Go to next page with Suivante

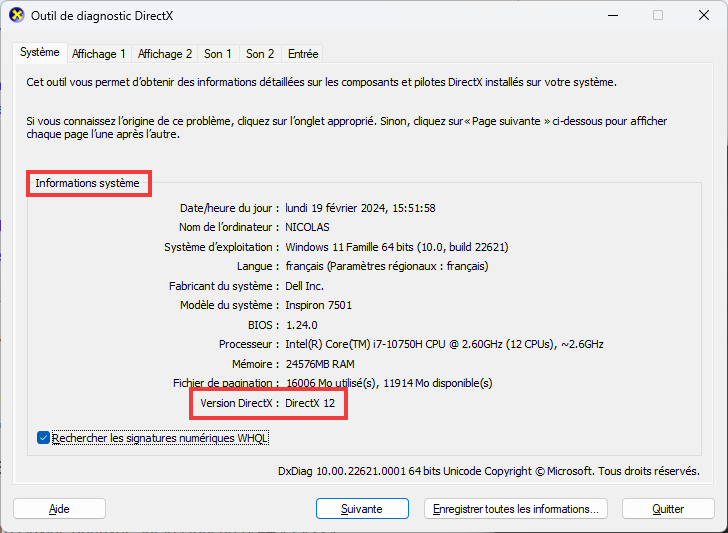click(x=362, y=509)
